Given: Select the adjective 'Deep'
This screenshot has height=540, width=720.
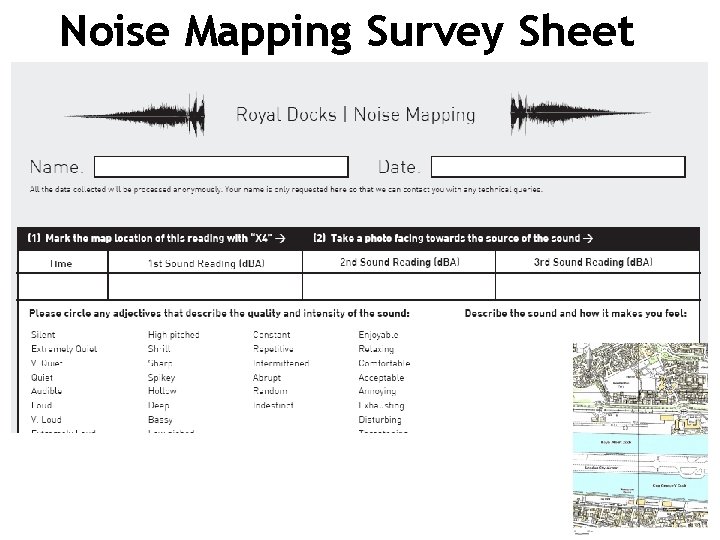Looking at the screenshot, I should (x=159, y=406).
